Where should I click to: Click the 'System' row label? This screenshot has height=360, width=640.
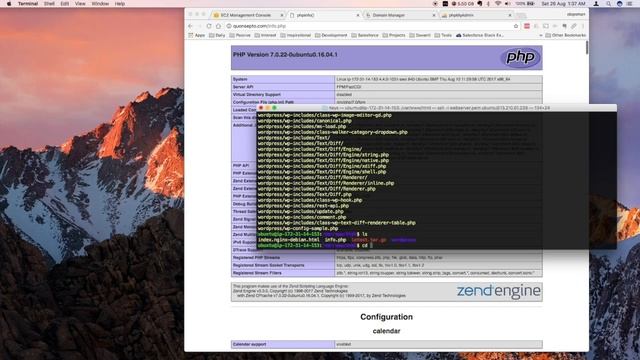(240, 79)
